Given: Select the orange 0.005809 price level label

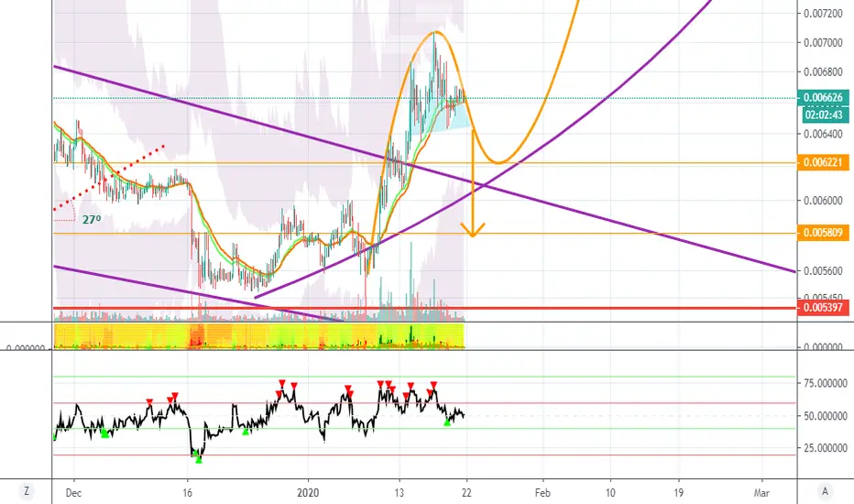Looking at the screenshot, I should pyautogui.click(x=823, y=233).
